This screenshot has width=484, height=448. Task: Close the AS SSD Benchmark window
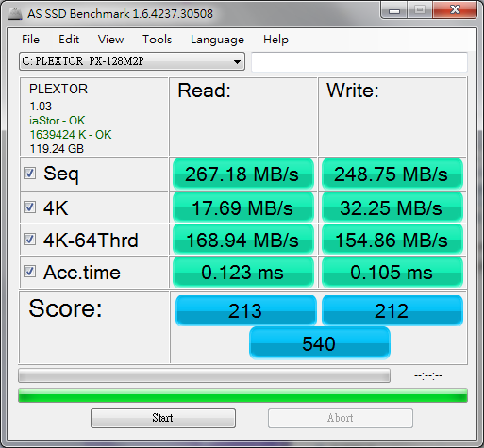coord(455,10)
